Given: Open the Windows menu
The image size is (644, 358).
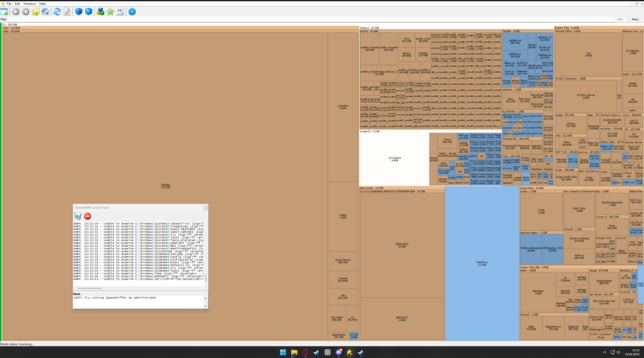Looking at the screenshot, I should point(29,4).
